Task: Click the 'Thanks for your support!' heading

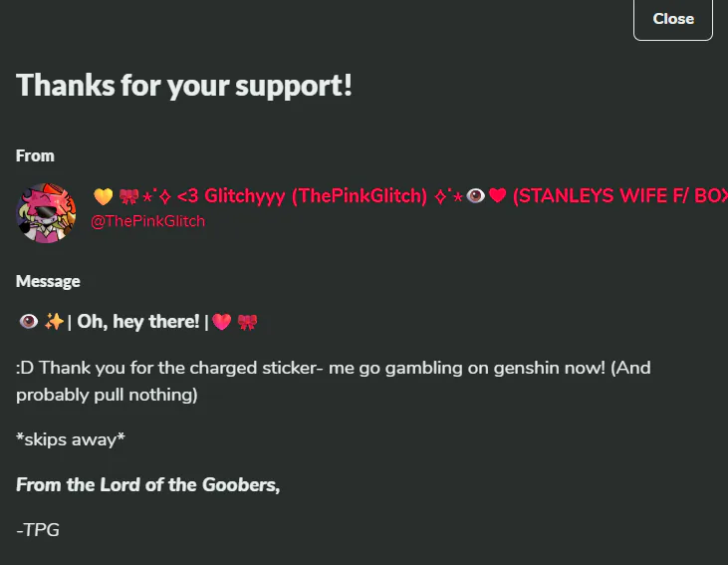Action: pos(184,86)
